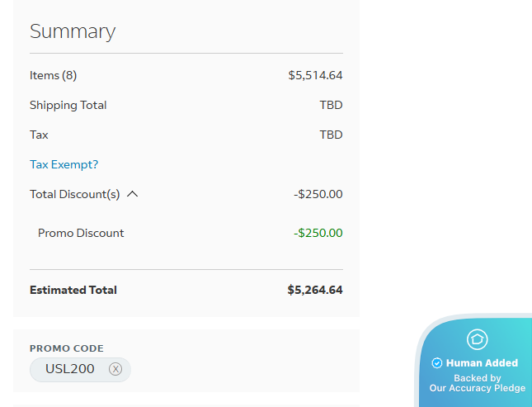Click the Total Discount(s) label text

coord(74,194)
